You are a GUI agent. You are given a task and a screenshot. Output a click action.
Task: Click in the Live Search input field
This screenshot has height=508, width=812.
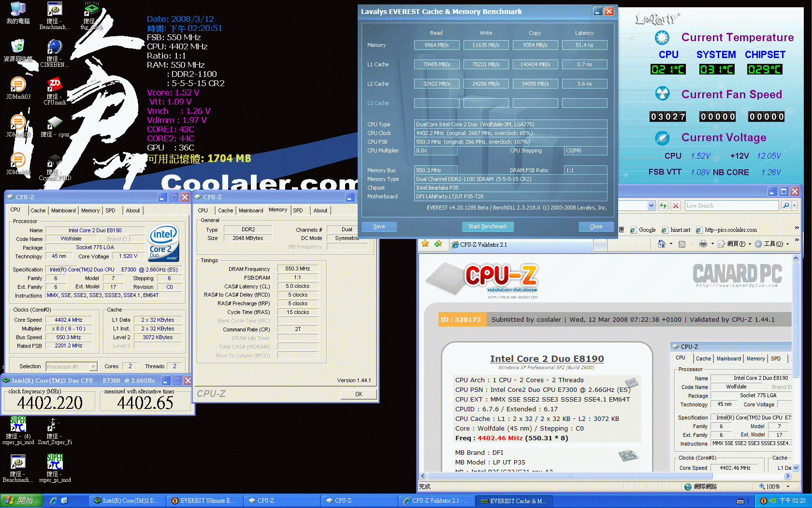coord(732,206)
